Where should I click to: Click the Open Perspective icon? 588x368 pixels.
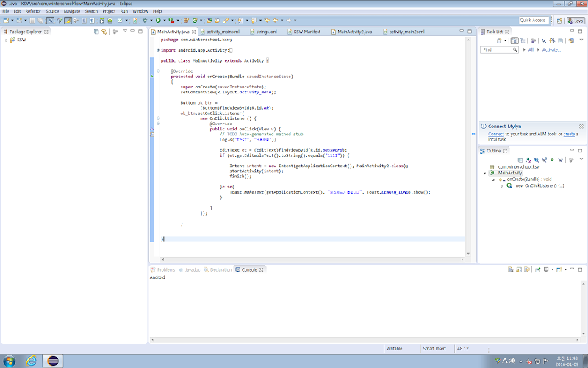pyautogui.click(x=559, y=21)
